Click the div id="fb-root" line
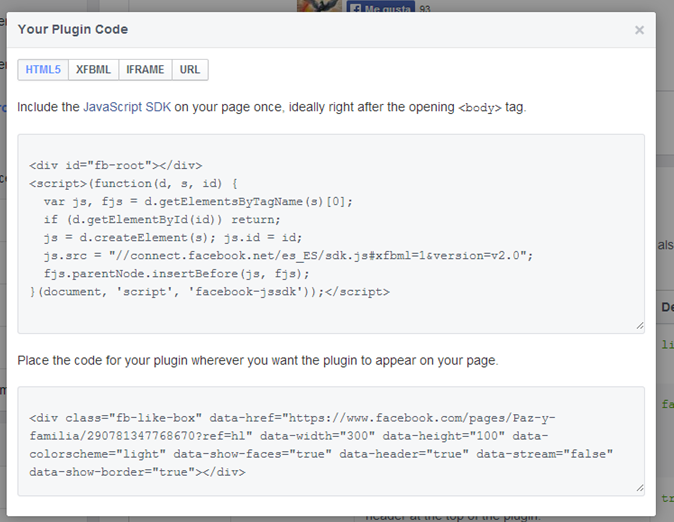The image size is (674, 522). pyautogui.click(x=116, y=166)
